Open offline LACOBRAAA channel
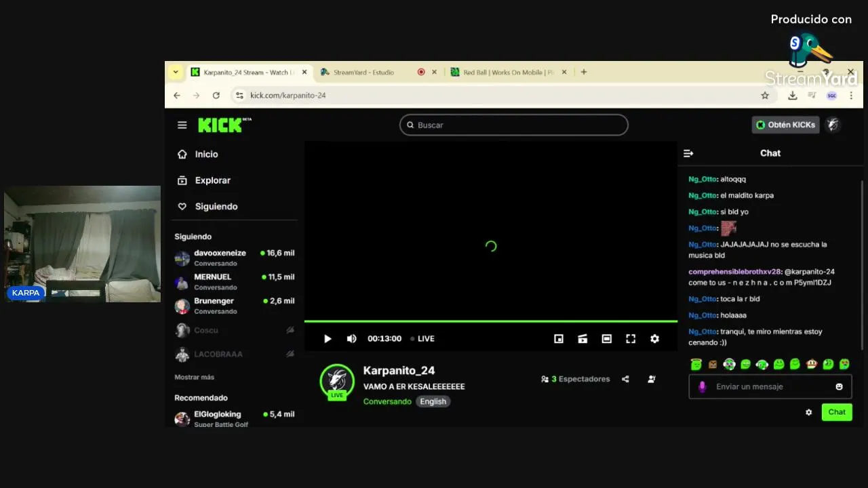The height and width of the screenshot is (488, 868). [x=234, y=354]
